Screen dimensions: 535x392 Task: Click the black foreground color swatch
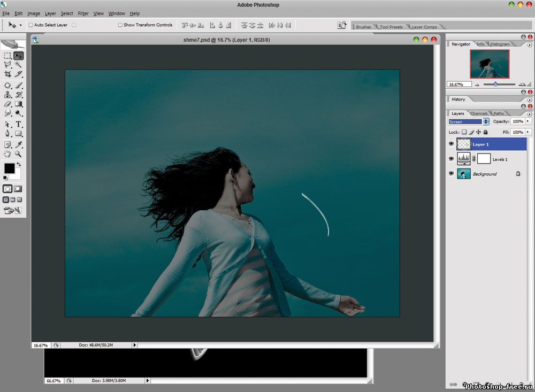coord(10,168)
